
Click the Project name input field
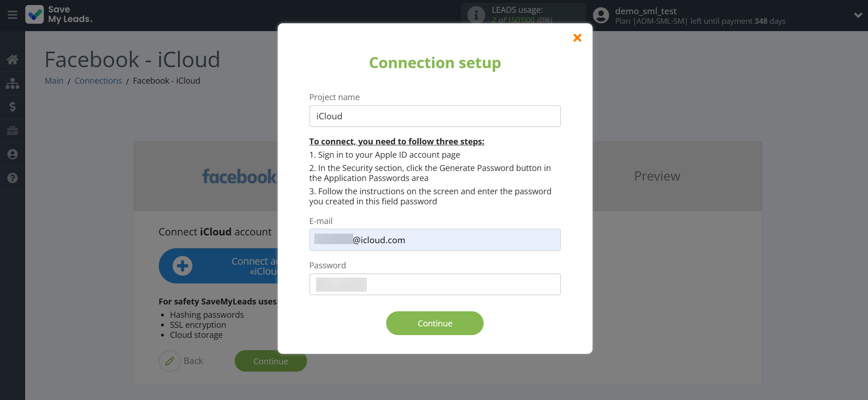pos(435,116)
